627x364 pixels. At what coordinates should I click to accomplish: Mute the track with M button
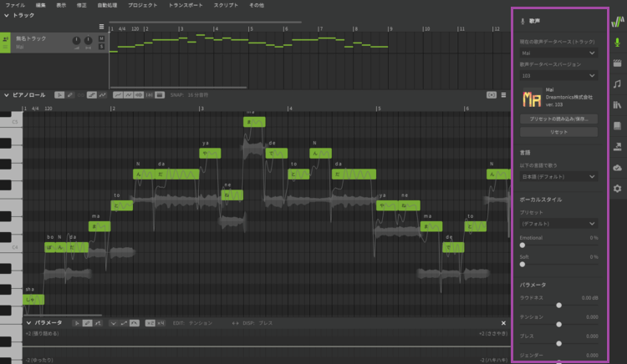tap(101, 38)
